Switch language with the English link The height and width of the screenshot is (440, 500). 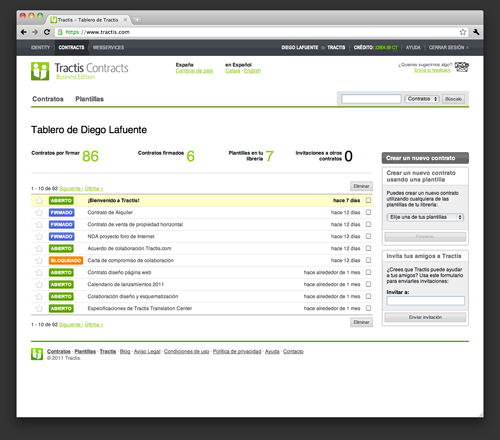click(252, 71)
